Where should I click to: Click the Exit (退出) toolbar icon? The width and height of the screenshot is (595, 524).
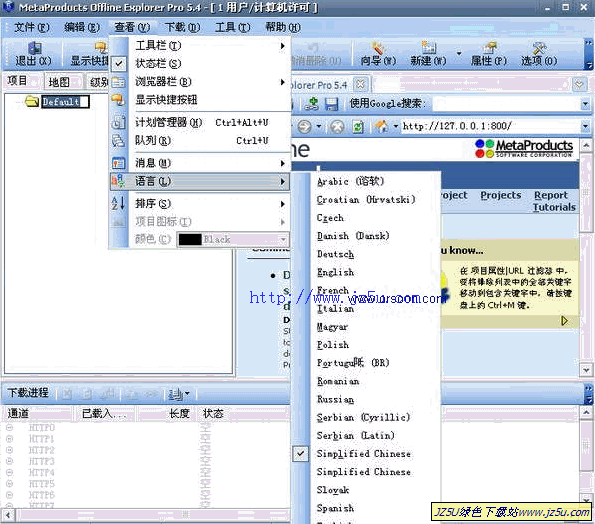35,48
